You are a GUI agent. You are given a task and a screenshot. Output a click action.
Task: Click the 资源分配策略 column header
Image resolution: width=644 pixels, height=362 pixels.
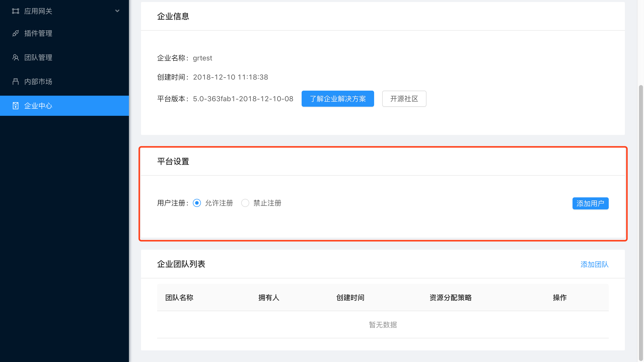[x=451, y=298]
